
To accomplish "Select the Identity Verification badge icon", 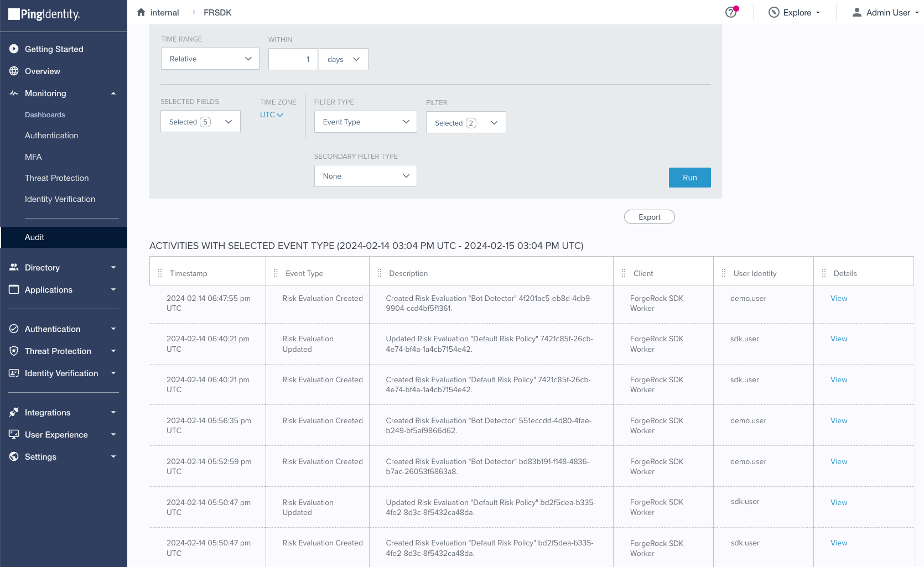I will pos(14,373).
